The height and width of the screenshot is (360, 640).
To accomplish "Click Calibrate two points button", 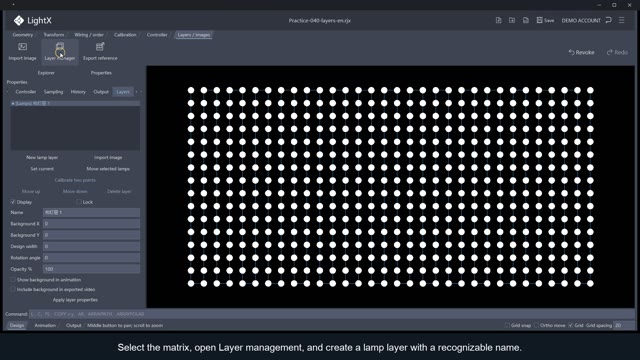I will (x=75, y=180).
